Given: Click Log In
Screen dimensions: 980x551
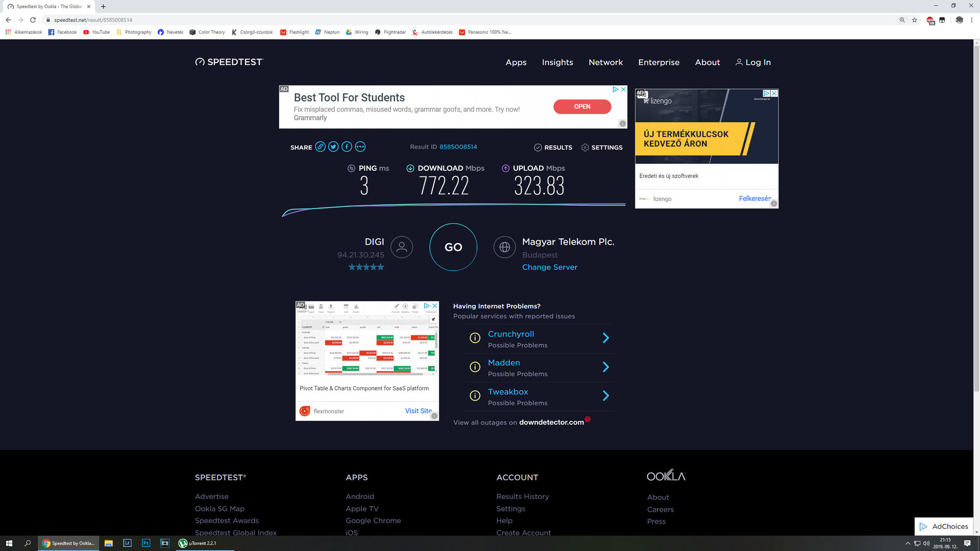Looking at the screenshot, I should coord(753,62).
